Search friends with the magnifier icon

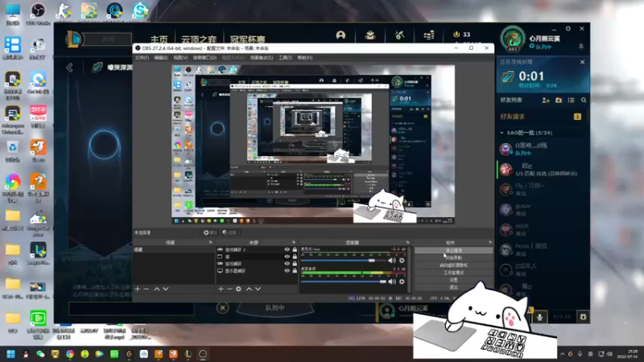[584, 100]
